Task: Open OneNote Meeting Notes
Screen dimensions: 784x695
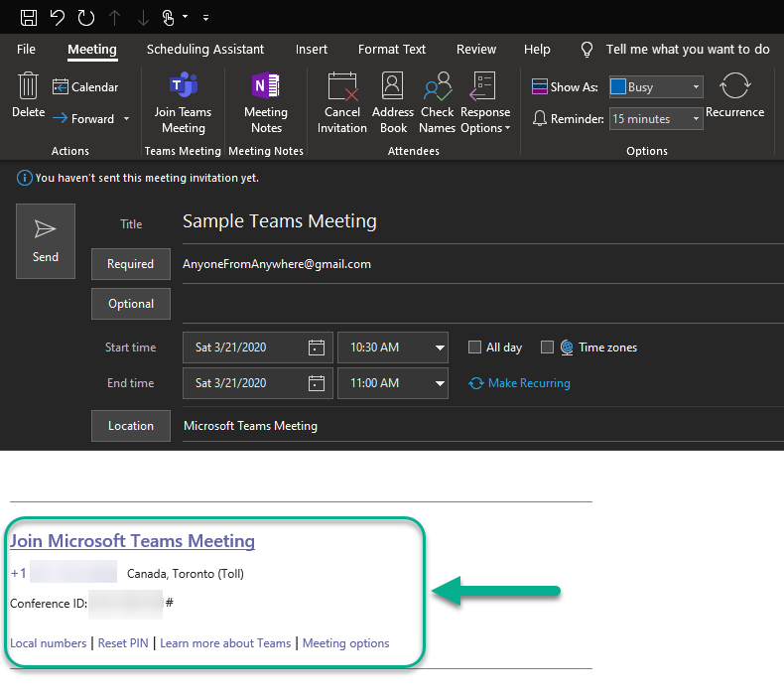Action: [x=266, y=103]
